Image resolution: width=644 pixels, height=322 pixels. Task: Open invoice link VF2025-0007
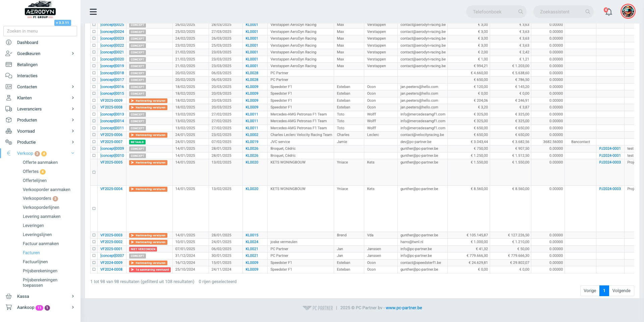pyautogui.click(x=111, y=142)
